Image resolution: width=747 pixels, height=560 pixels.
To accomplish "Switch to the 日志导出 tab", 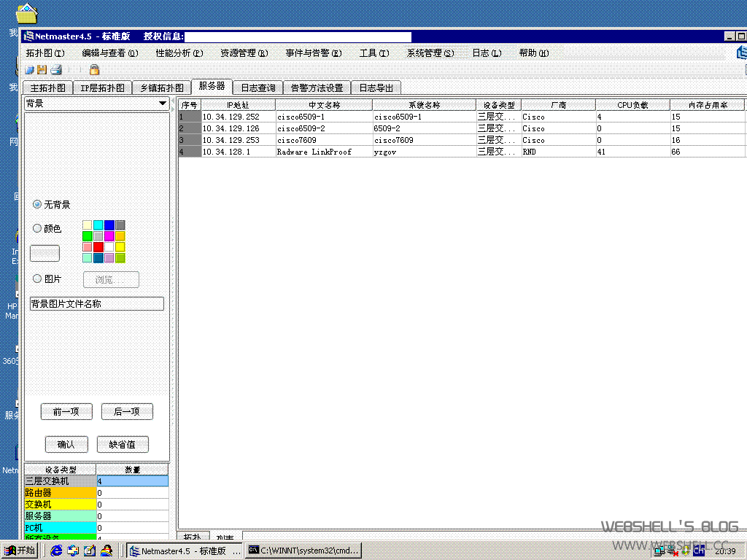I will (376, 87).
